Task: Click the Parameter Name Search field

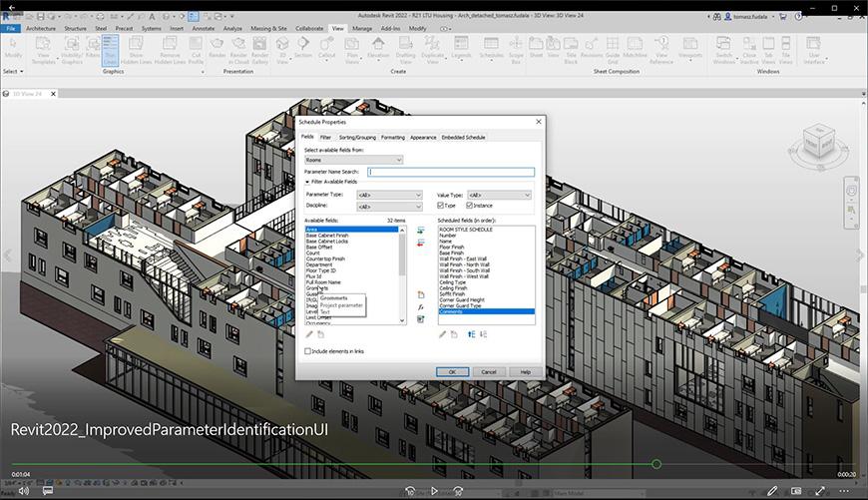Action: tap(451, 172)
